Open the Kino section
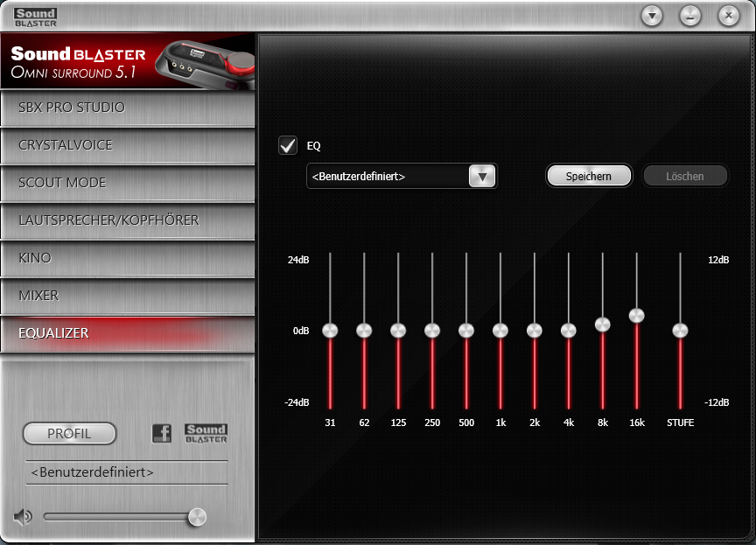The height and width of the screenshot is (545, 756). point(127,258)
